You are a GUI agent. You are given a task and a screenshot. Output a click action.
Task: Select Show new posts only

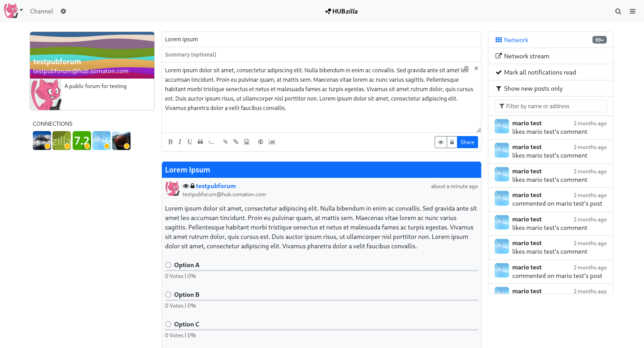point(533,88)
